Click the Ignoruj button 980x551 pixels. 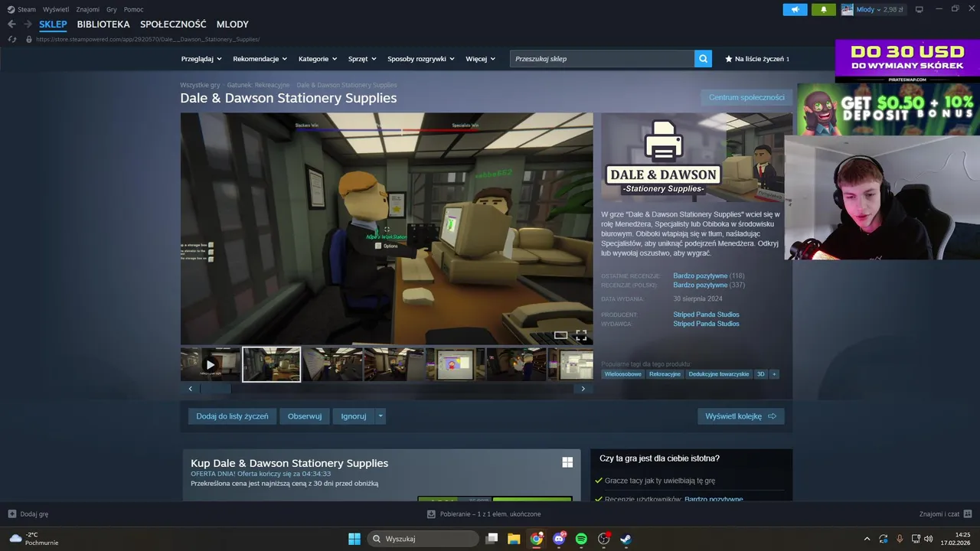tap(354, 416)
